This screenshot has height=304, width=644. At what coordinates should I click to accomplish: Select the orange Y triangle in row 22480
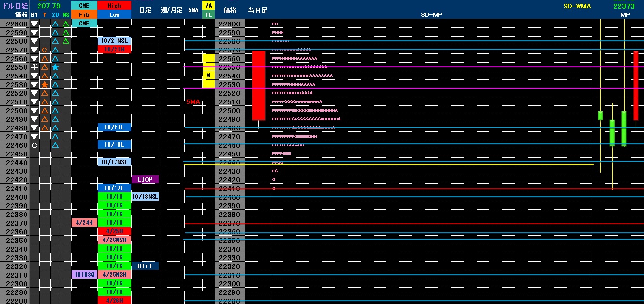coord(45,128)
